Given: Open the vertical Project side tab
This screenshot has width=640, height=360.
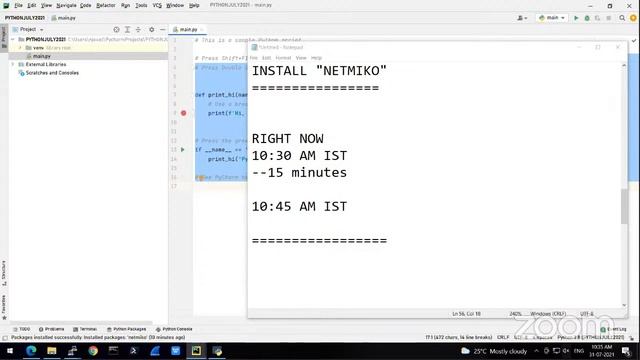Looking at the screenshot, I should [x=4, y=37].
